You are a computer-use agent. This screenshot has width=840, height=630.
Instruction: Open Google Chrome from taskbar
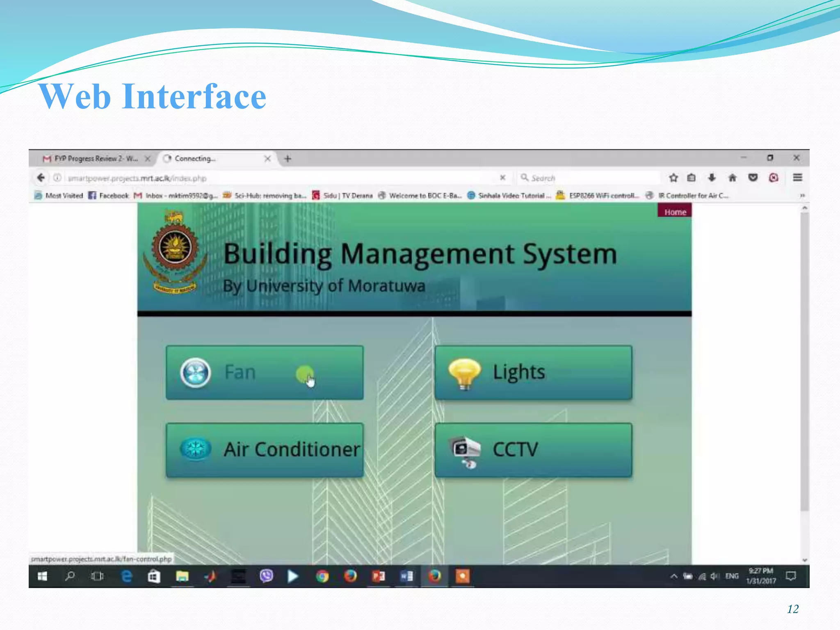[x=322, y=576]
